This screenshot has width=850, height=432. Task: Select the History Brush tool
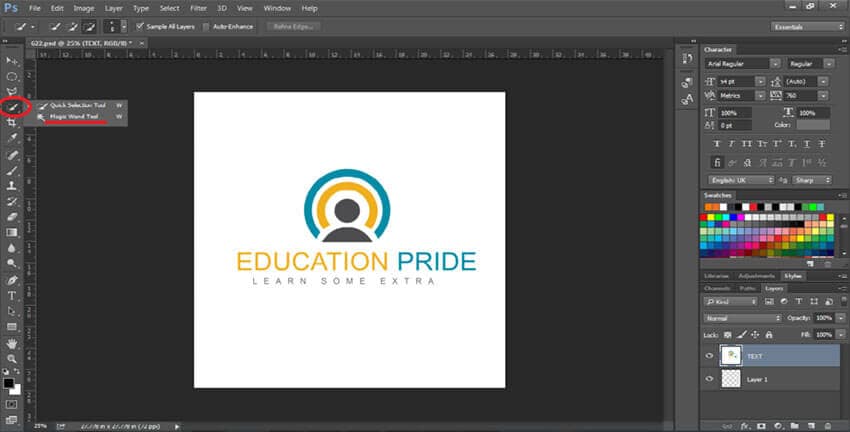tap(11, 202)
